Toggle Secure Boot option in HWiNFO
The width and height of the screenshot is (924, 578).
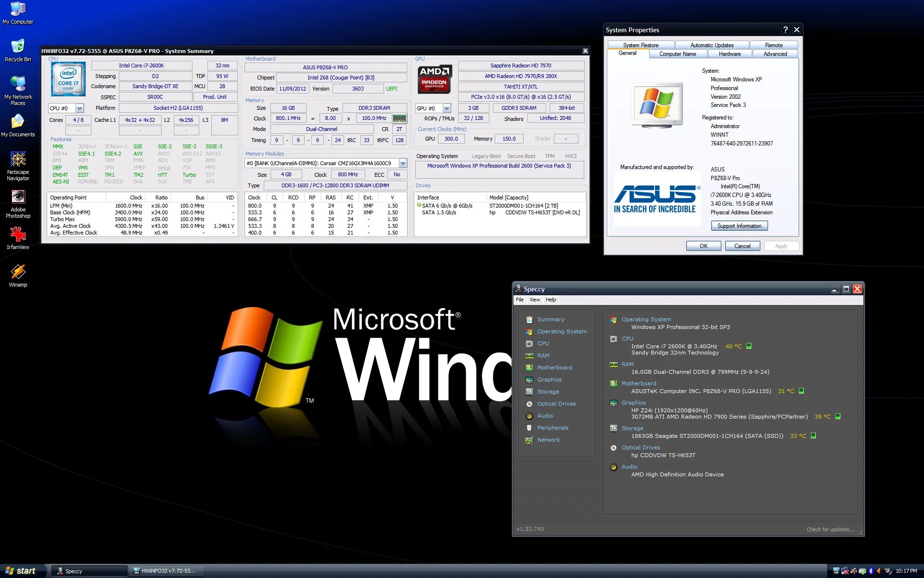tap(519, 154)
